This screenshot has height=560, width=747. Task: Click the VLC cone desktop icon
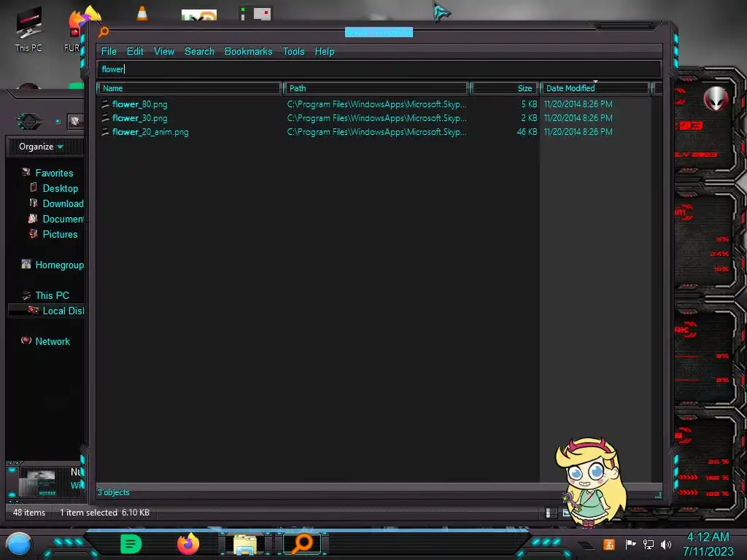(x=142, y=13)
